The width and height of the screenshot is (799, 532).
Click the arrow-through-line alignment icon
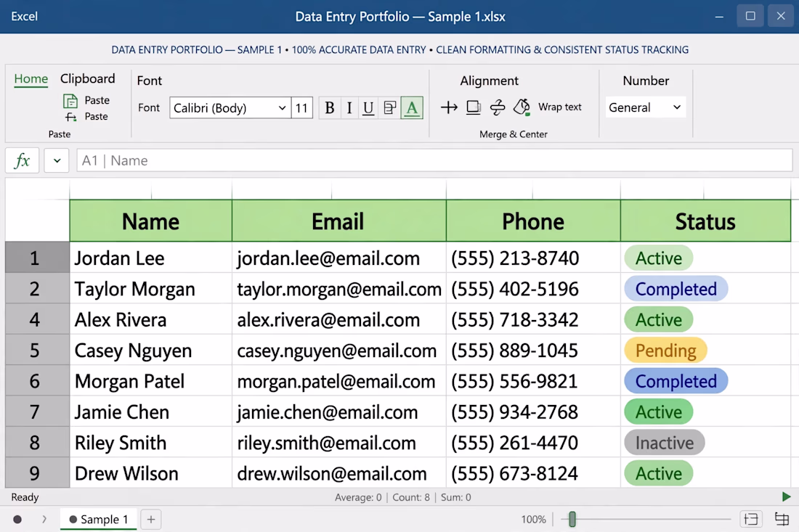(449, 107)
